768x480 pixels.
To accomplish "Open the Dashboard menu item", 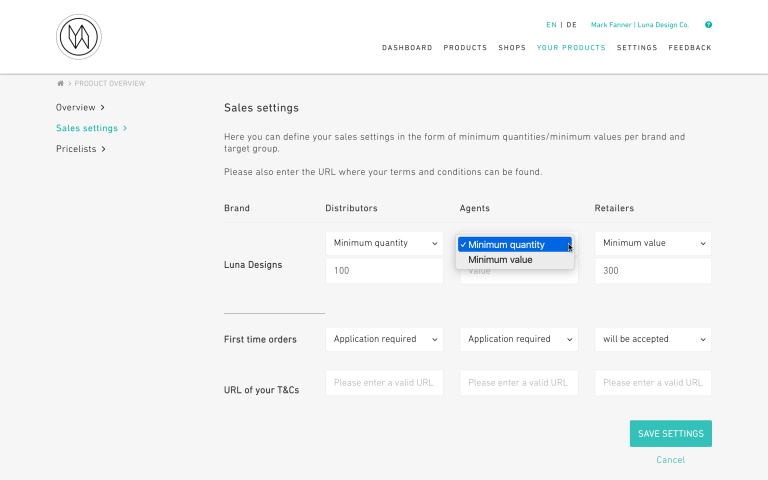I will 407,48.
